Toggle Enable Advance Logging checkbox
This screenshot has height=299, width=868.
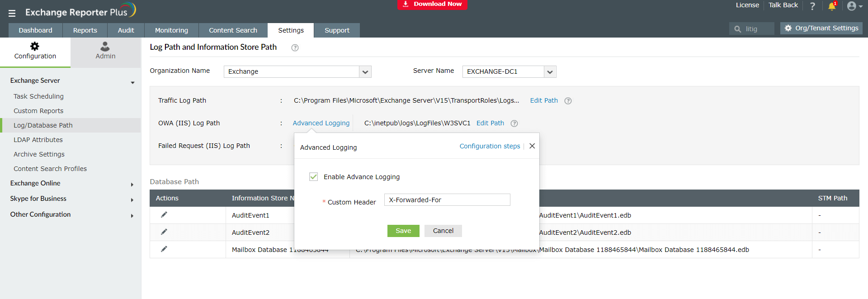coord(313,176)
